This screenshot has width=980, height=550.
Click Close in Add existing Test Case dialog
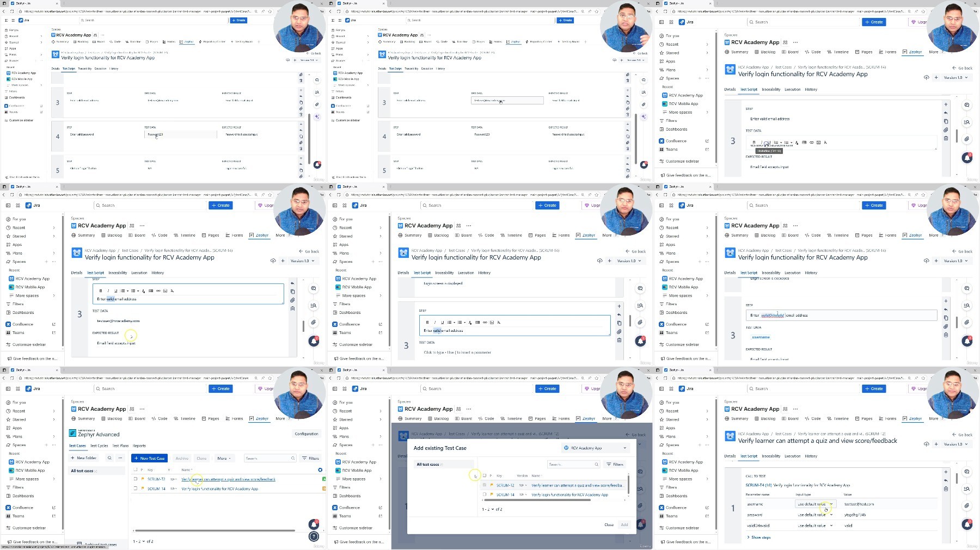click(609, 524)
